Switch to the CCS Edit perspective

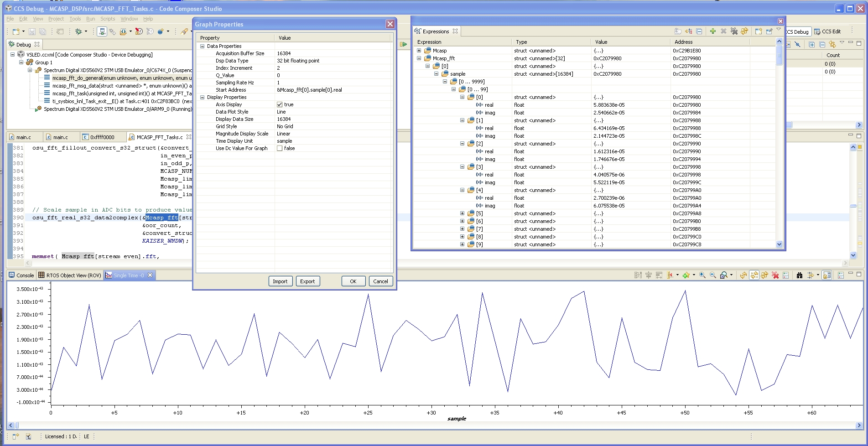click(x=828, y=31)
